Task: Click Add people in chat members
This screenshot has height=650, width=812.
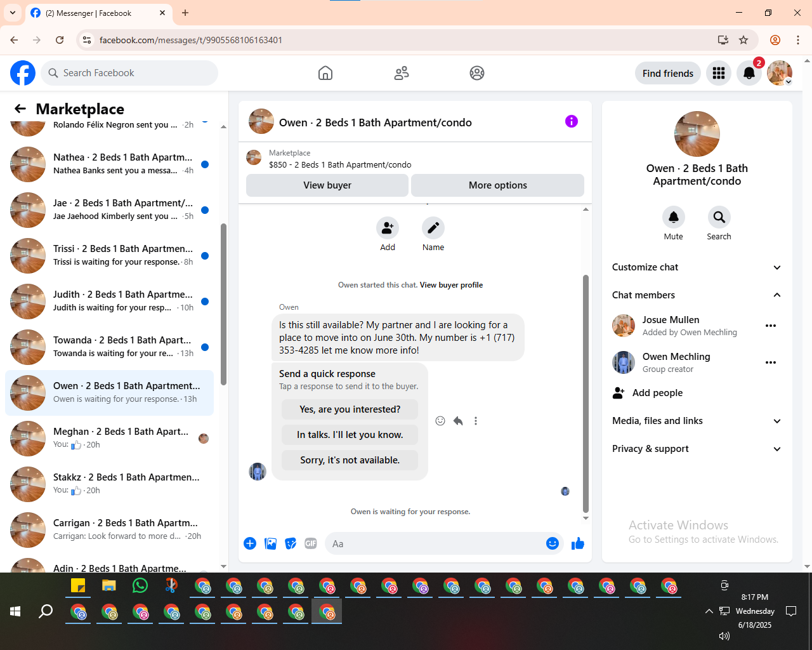Action: (x=697, y=393)
